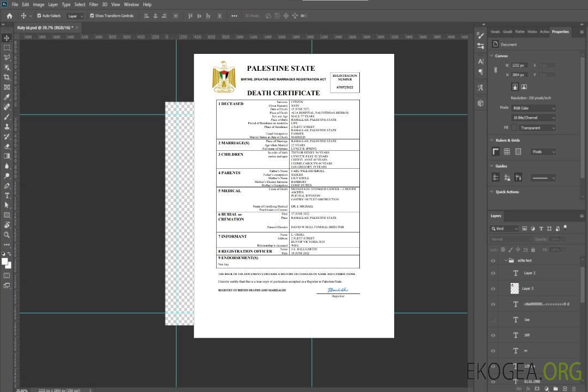Click lock all padlock icon in Layers
This screenshot has height=392, width=588.
click(533, 249)
